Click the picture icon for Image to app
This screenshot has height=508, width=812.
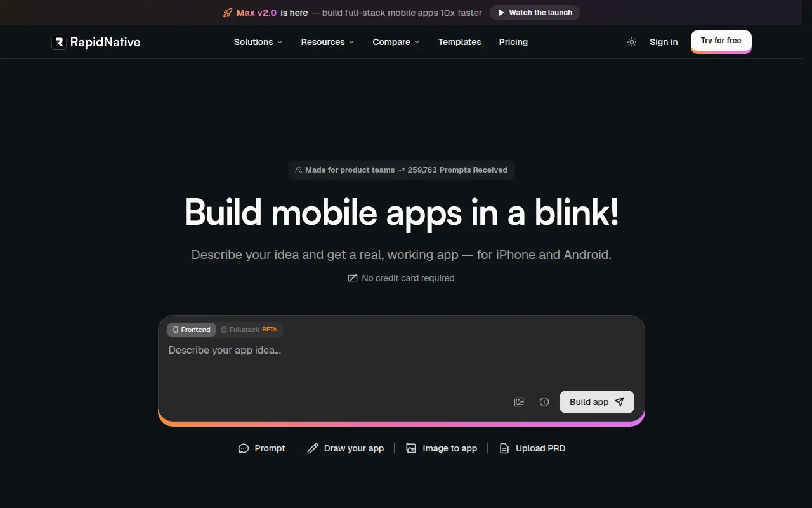point(411,448)
